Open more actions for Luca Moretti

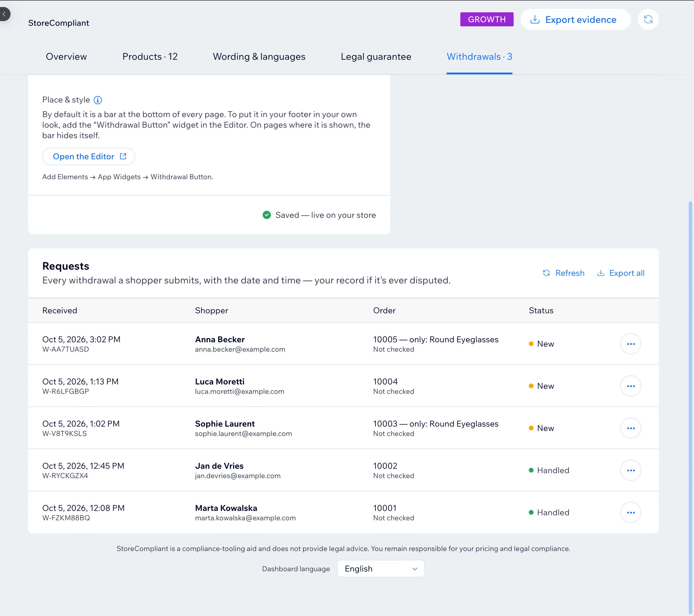(x=630, y=386)
